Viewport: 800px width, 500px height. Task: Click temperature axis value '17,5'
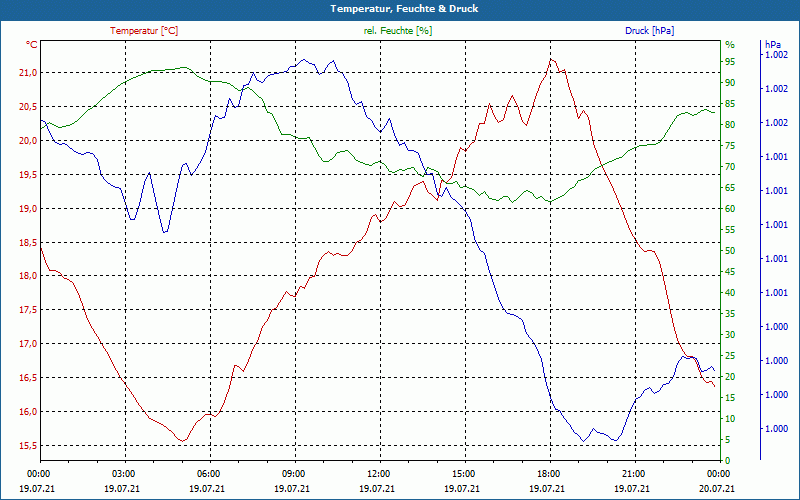pyautogui.click(x=28, y=310)
